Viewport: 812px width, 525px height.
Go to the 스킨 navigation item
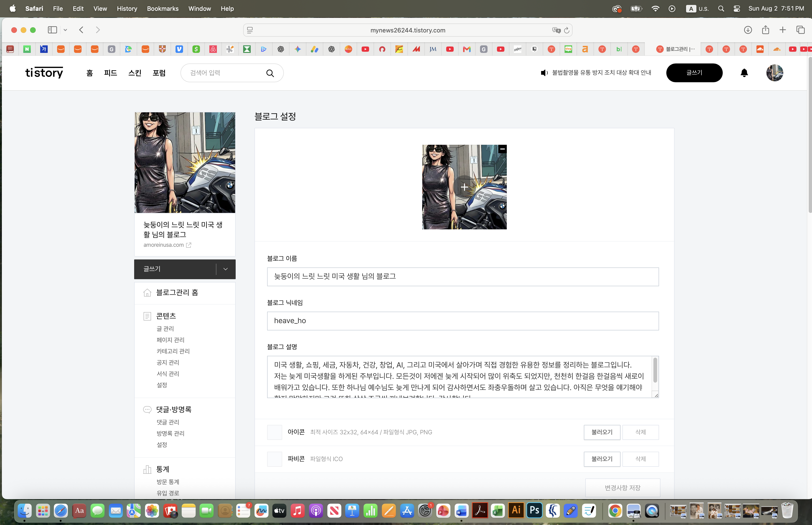pos(135,73)
